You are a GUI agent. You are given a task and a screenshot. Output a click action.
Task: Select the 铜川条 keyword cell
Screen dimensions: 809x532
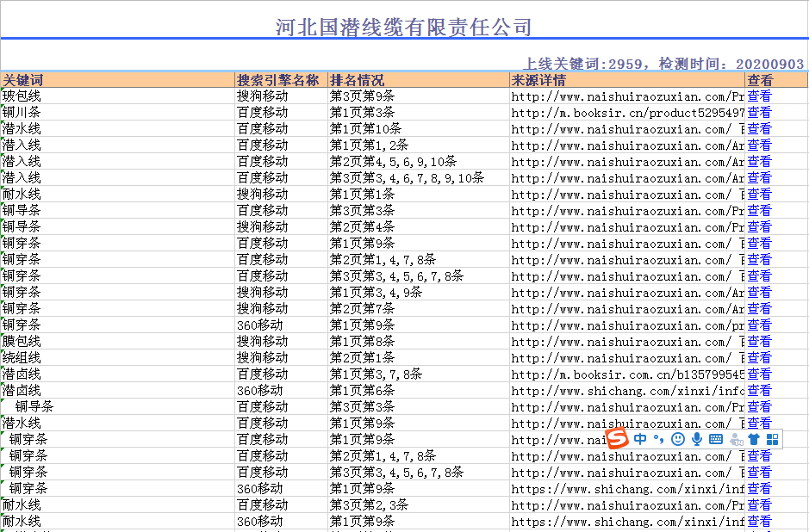[118, 113]
